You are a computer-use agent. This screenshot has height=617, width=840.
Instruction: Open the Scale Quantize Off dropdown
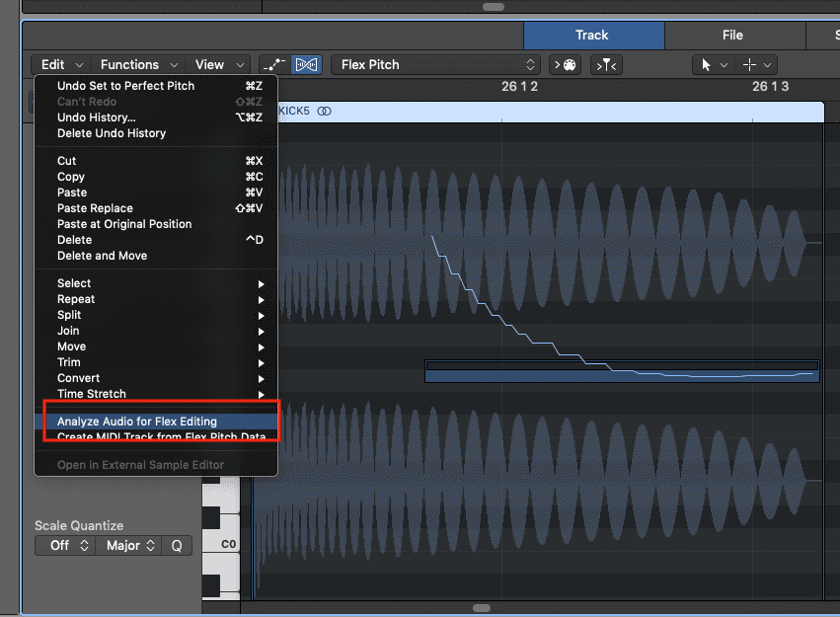[65, 545]
